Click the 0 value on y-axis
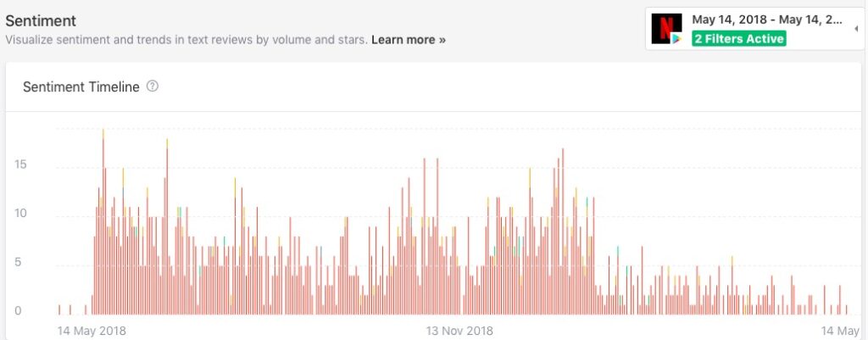 (19, 310)
